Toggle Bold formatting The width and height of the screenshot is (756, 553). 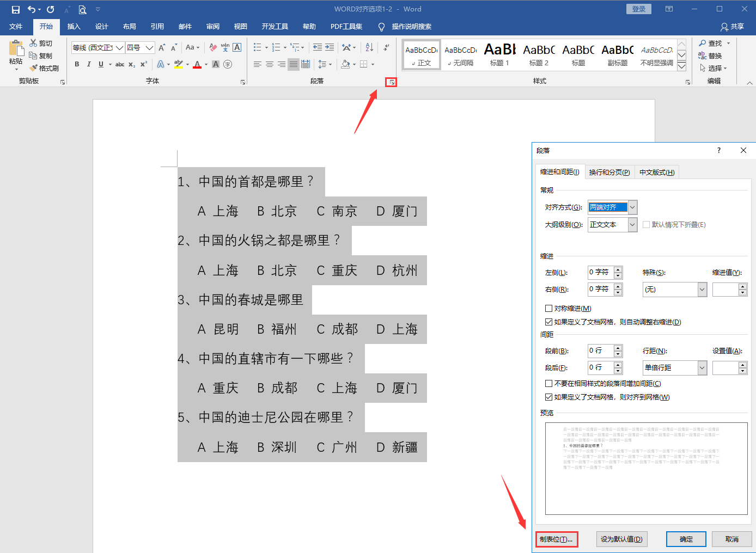coord(77,64)
